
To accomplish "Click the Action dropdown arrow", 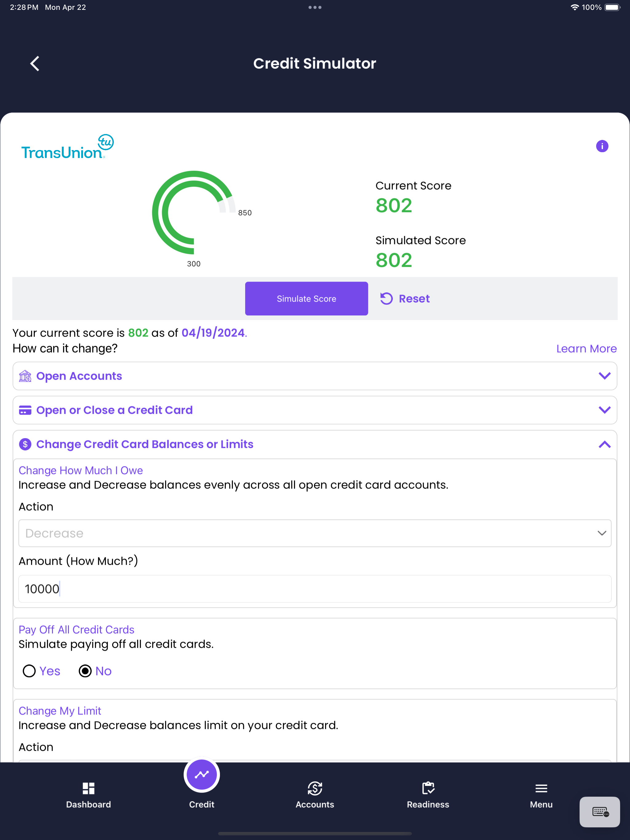I will 602,533.
